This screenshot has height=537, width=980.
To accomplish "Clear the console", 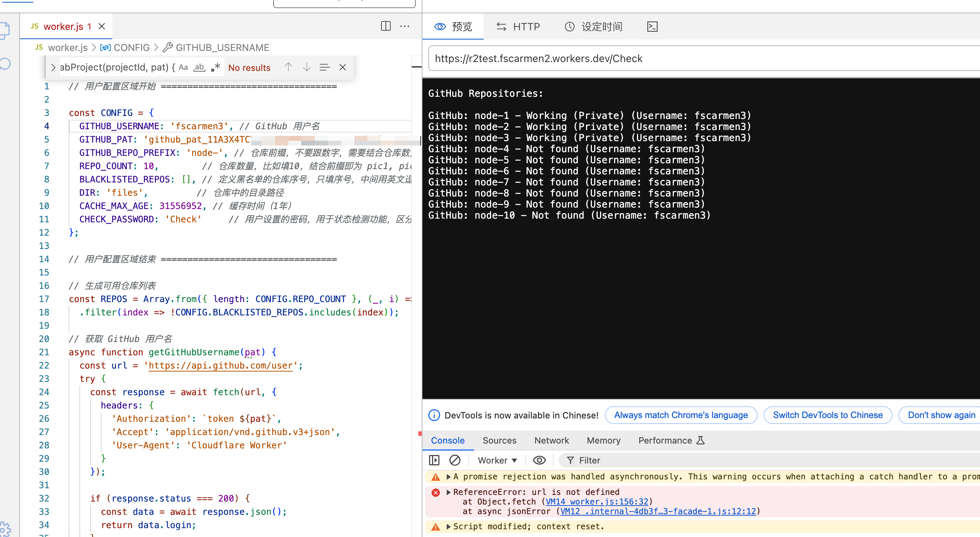I will [x=455, y=460].
